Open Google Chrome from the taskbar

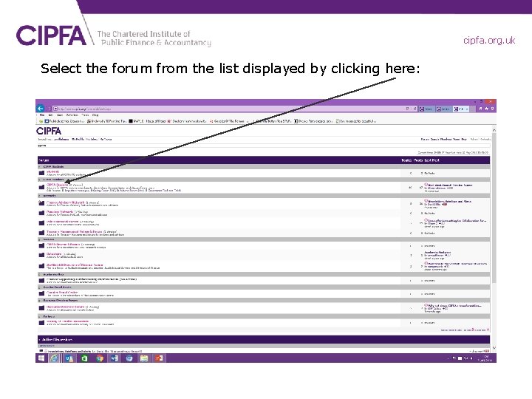pos(100,358)
